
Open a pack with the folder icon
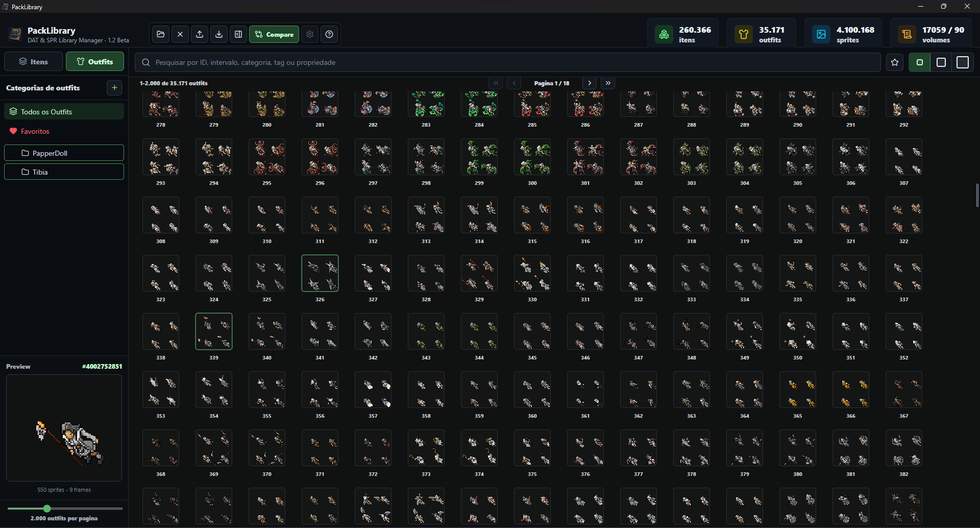[161, 34]
